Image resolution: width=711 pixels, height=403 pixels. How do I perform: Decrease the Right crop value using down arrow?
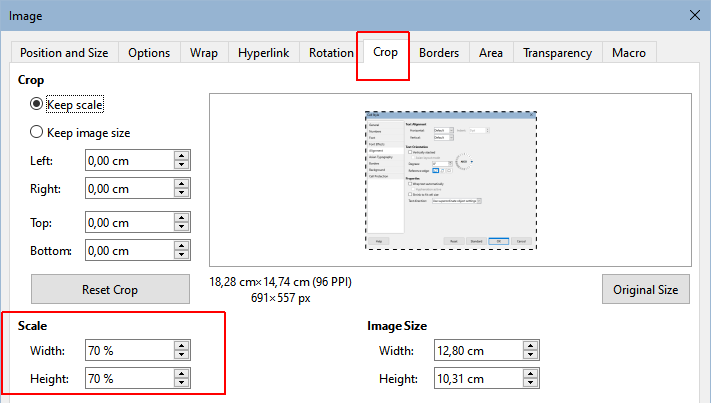tap(181, 193)
